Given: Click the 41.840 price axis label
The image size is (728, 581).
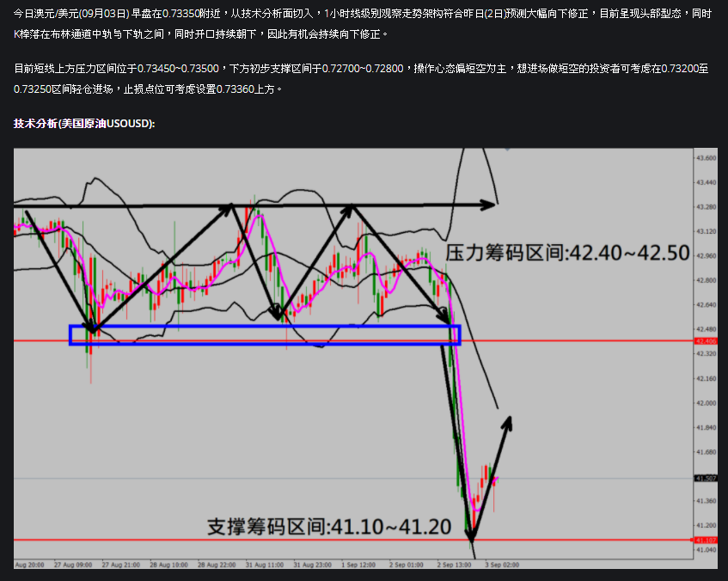Looking at the screenshot, I should [x=706, y=428].
